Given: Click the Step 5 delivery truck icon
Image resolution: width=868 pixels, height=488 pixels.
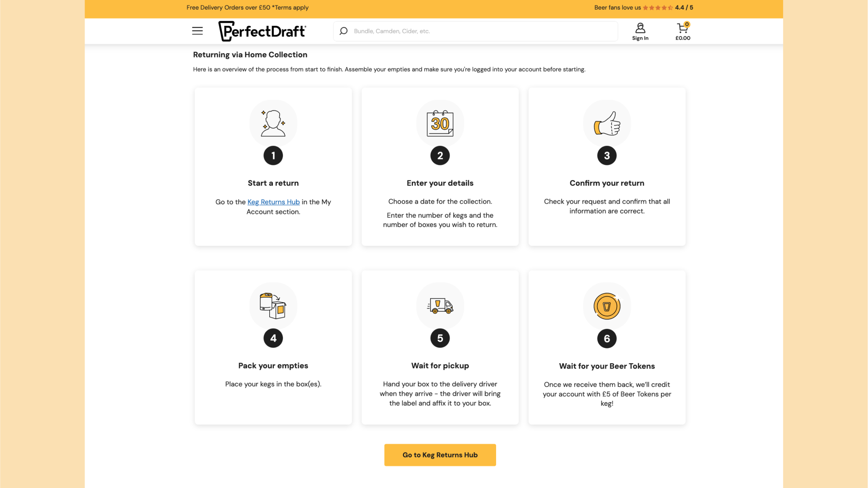Looking at the screenshot, I should click(440, 305).
